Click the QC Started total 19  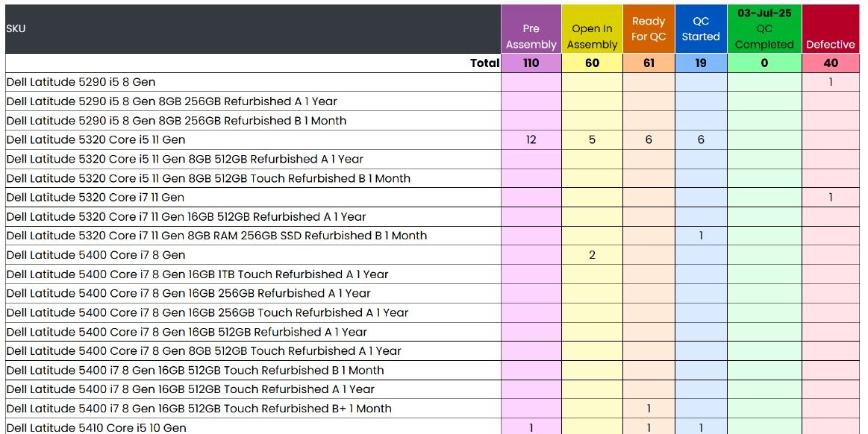coord(701,63)
